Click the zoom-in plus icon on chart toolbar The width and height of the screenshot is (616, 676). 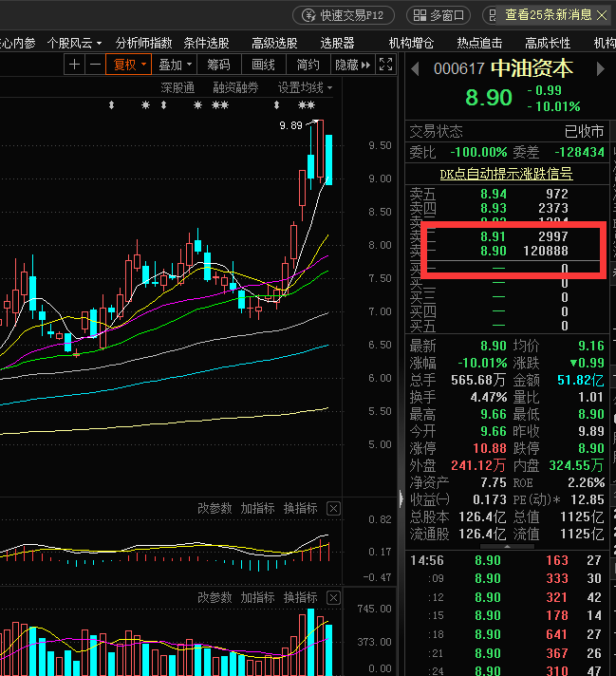coord(75,65)
